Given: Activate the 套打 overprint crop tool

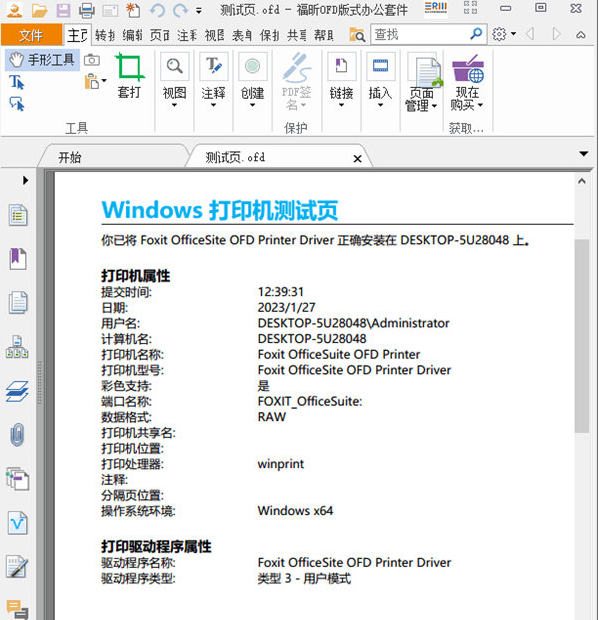Looking at the screenshot, I should click(x=130, y=75).
